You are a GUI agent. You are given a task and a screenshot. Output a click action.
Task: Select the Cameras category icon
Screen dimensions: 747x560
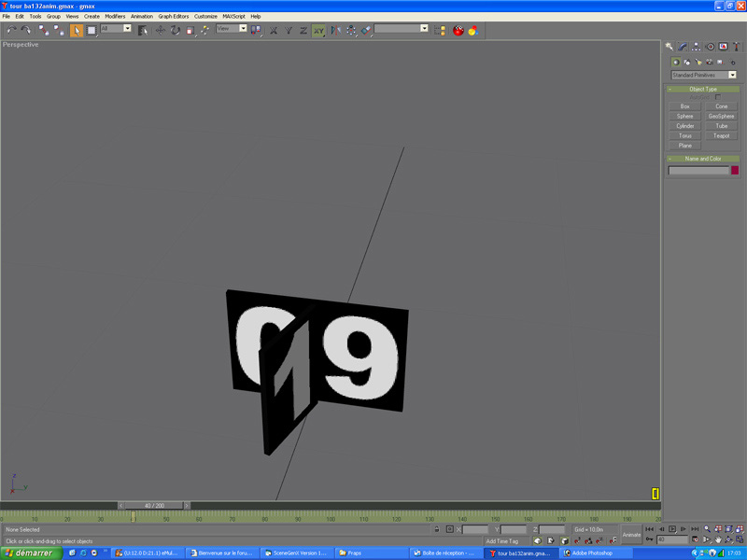(709, 63)
